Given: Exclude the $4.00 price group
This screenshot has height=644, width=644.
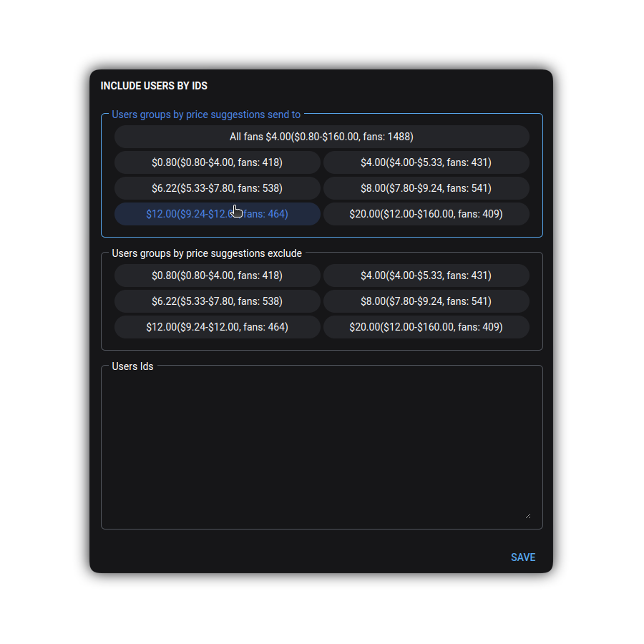Looking at the screenshot, I should (426, 275).
